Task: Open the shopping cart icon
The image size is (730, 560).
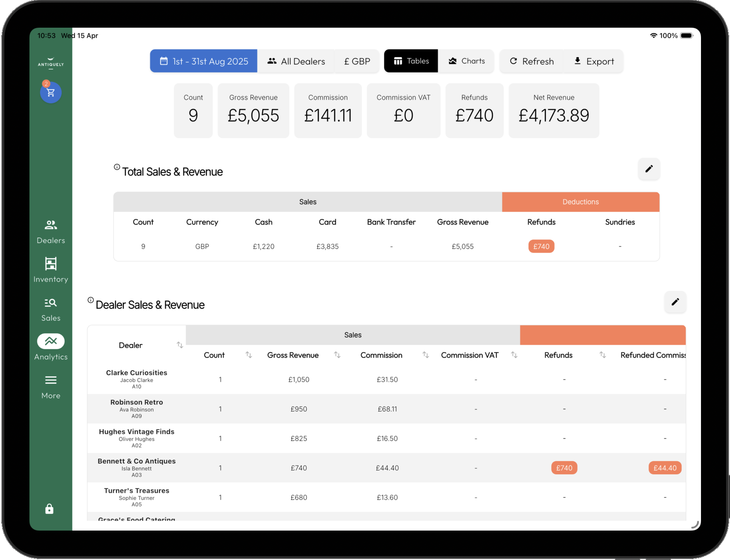Action: click(51, 93)
